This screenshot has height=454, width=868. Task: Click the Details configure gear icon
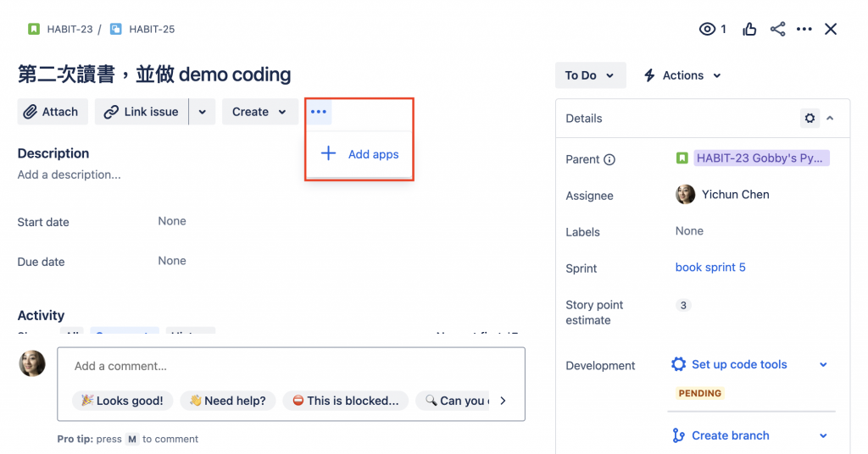[x=810, y=119]
